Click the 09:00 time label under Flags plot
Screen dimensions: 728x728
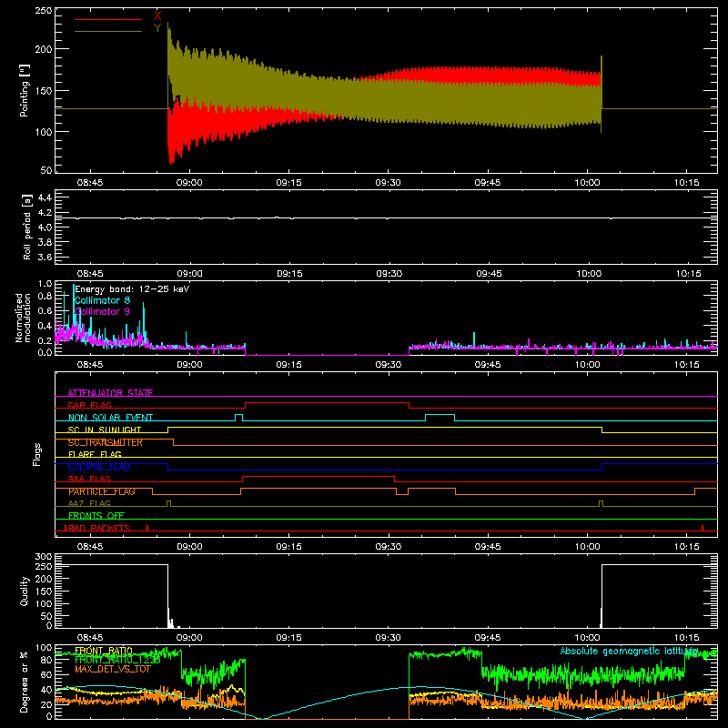click(189, 547)
